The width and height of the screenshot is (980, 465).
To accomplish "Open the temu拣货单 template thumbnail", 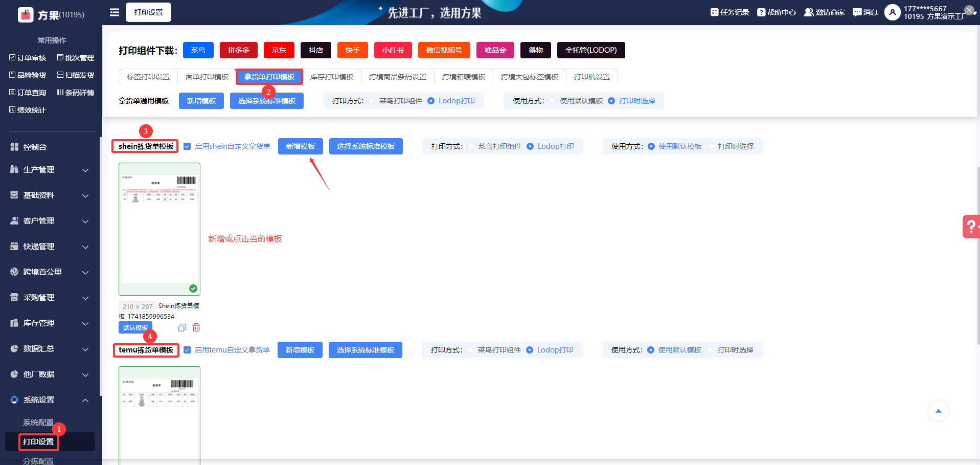I will 159,415.
